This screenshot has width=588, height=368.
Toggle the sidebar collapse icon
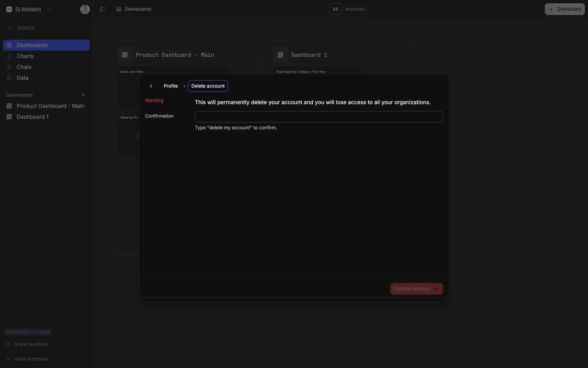click(x=103, y=9)
